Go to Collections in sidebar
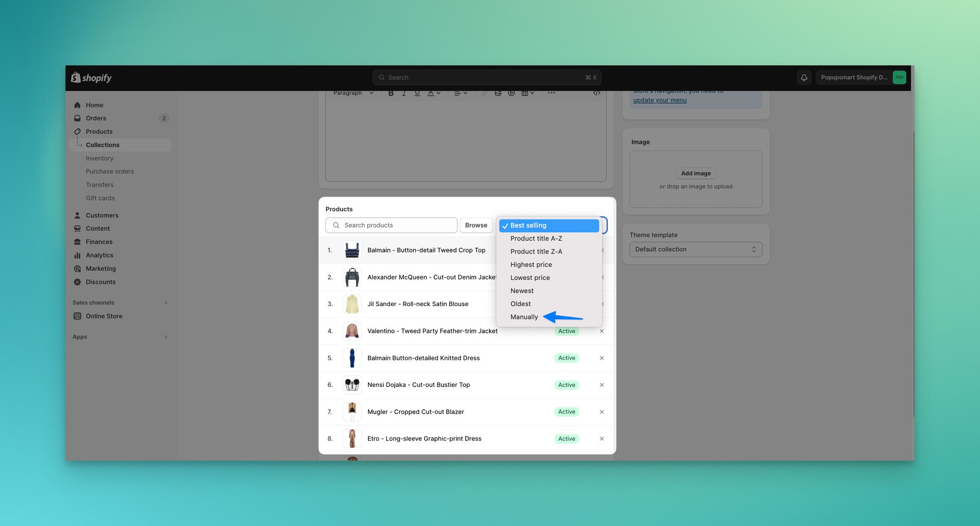This screenshot has height=526, width=980. [x=120, y=145]
